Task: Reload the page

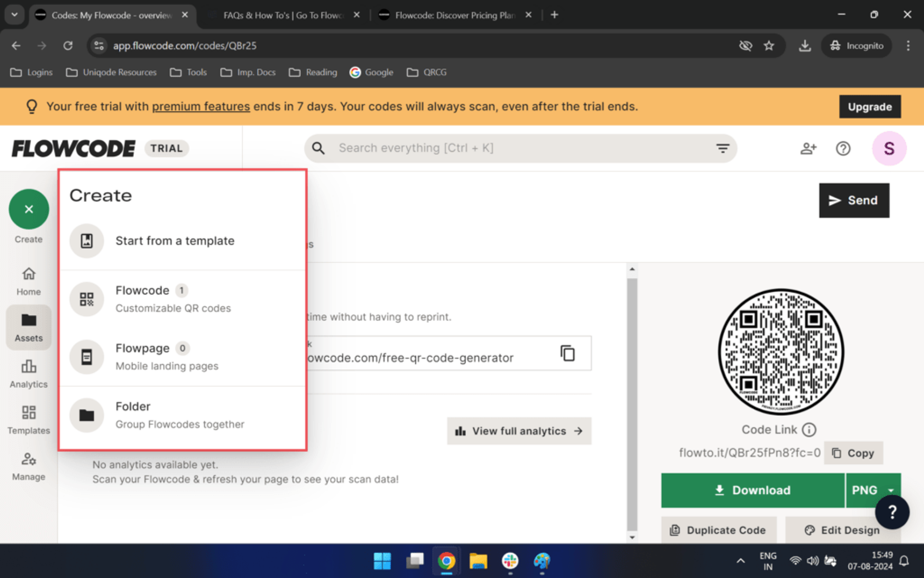Action: (x=68, y=46)
